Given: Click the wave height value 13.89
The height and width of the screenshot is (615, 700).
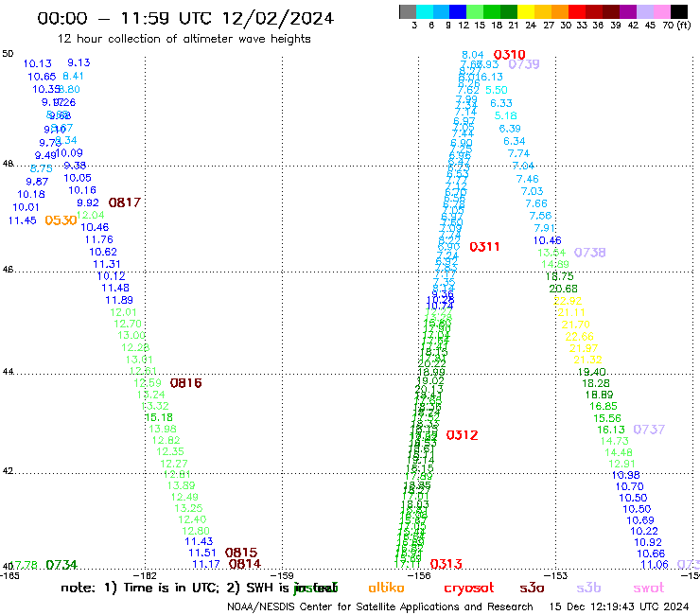Looking at the screenshot, I should click(x=182, y=485).
